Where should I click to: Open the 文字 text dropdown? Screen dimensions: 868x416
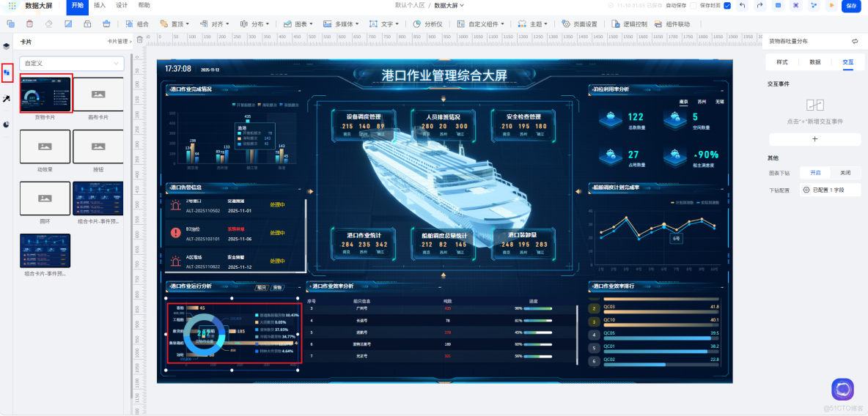point(383,23)
